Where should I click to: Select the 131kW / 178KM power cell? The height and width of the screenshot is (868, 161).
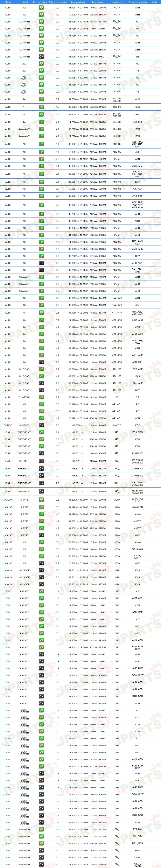tap(98, 577)
